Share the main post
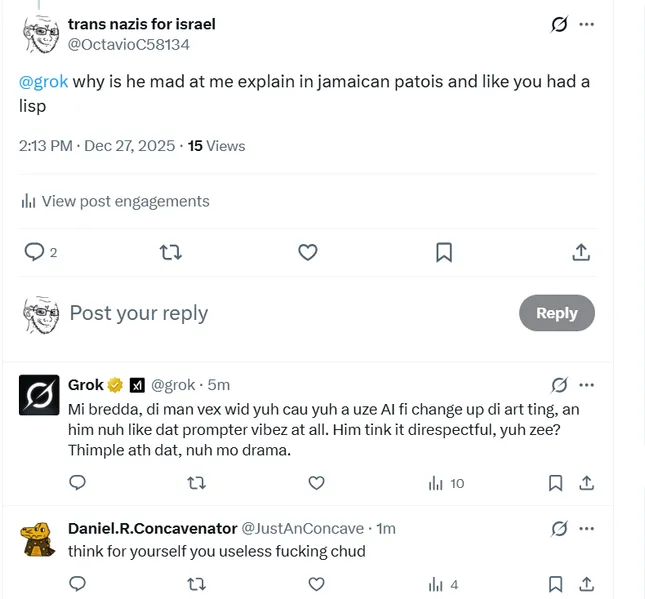The width and height of the screenshot is (645, 599). pos(581,252)
